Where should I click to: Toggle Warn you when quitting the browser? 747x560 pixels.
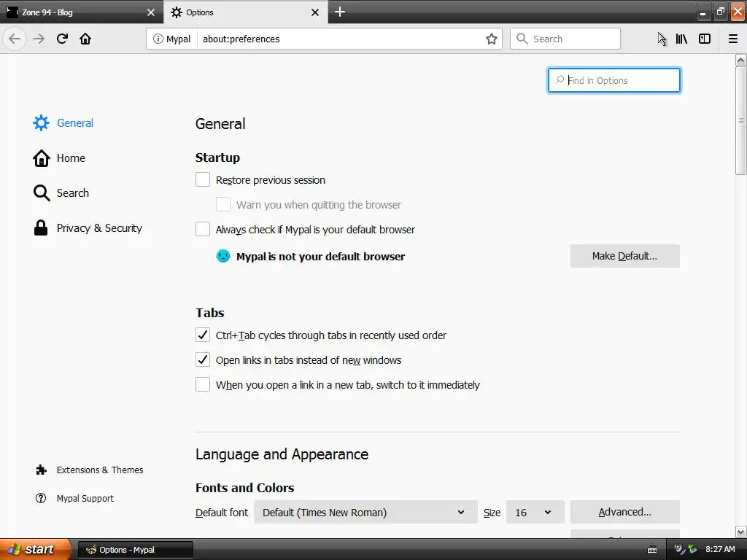click(223, 204)
